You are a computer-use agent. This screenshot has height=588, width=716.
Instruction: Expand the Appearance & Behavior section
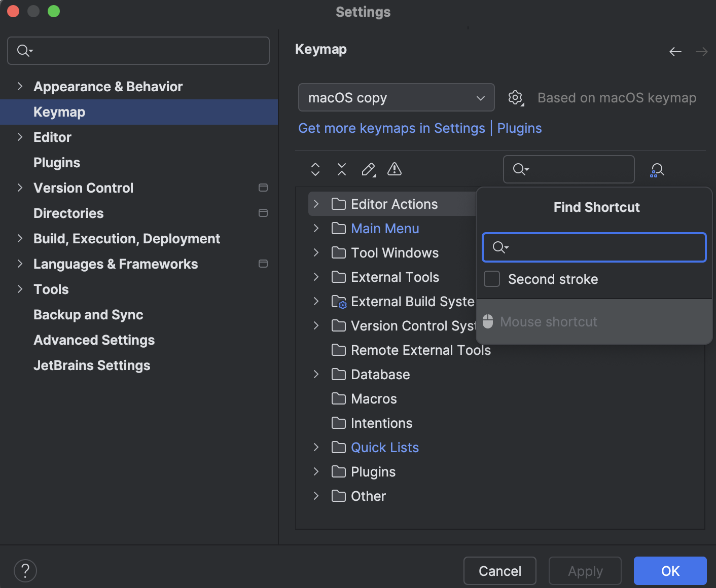[x=19, y=86]
